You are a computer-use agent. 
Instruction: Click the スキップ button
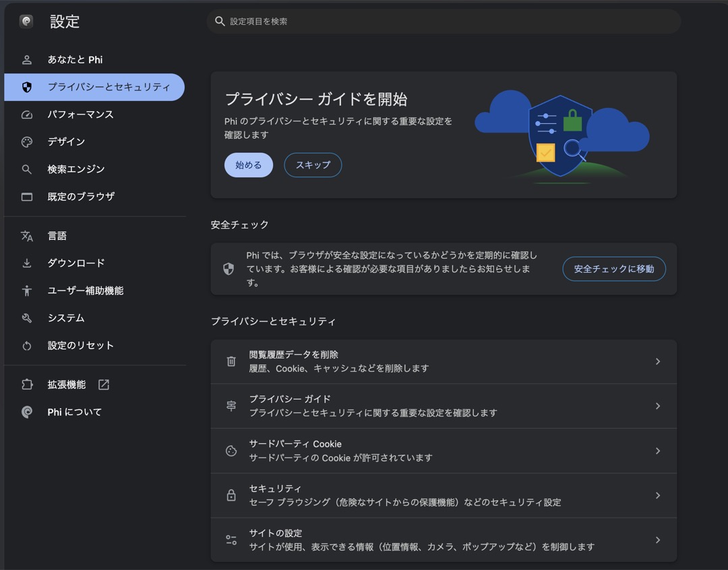click(x=313, y=165)
